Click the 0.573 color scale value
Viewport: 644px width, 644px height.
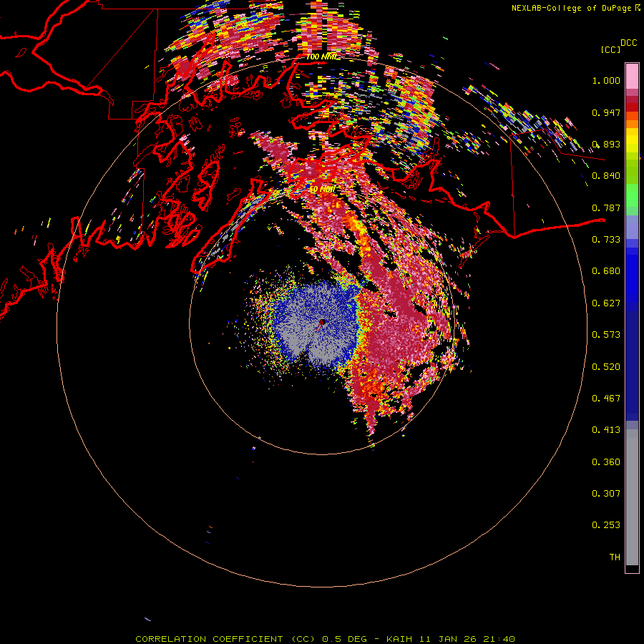[606, 335]
